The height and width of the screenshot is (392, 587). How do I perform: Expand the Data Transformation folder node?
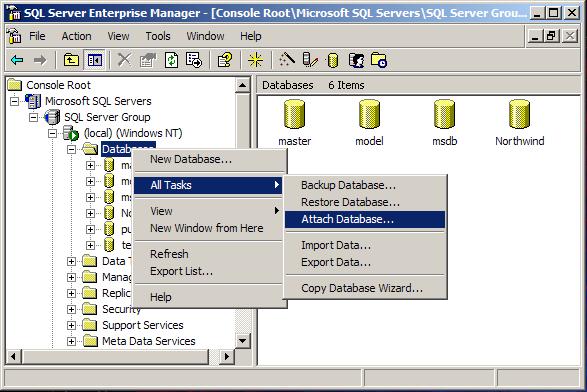(x=71, y=261)
